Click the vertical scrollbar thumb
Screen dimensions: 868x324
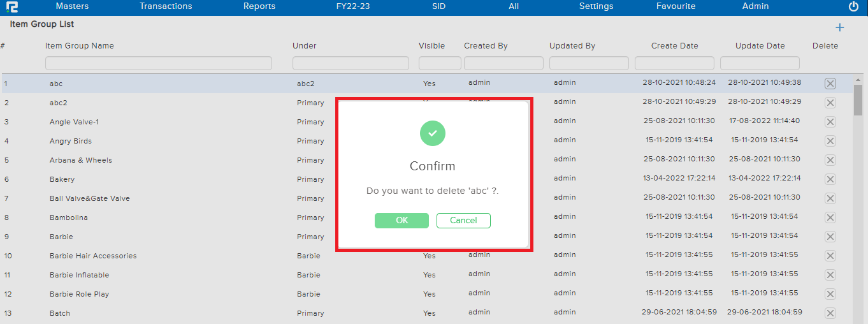(858, 99)
